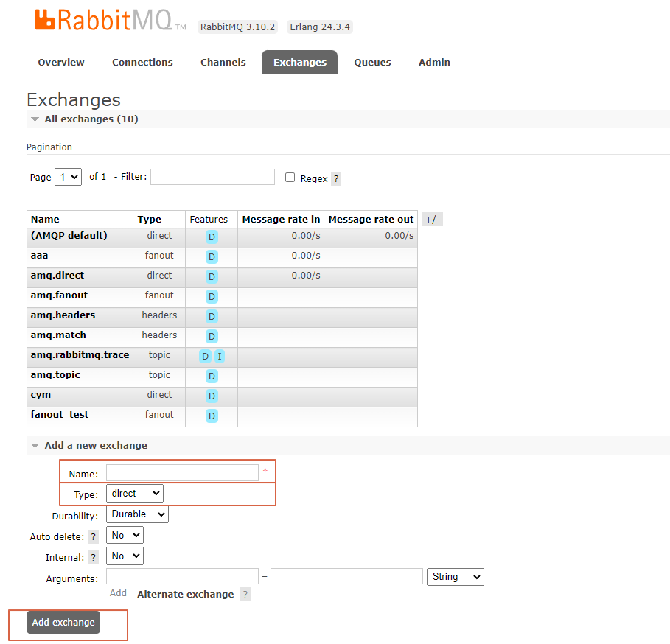Switch to the Overview tab
670x644 pixels.
coord(61,63)
